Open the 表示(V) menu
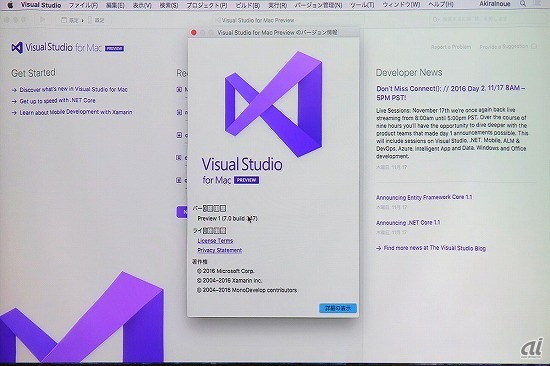 pyautogui.click(x=142, y=5)
